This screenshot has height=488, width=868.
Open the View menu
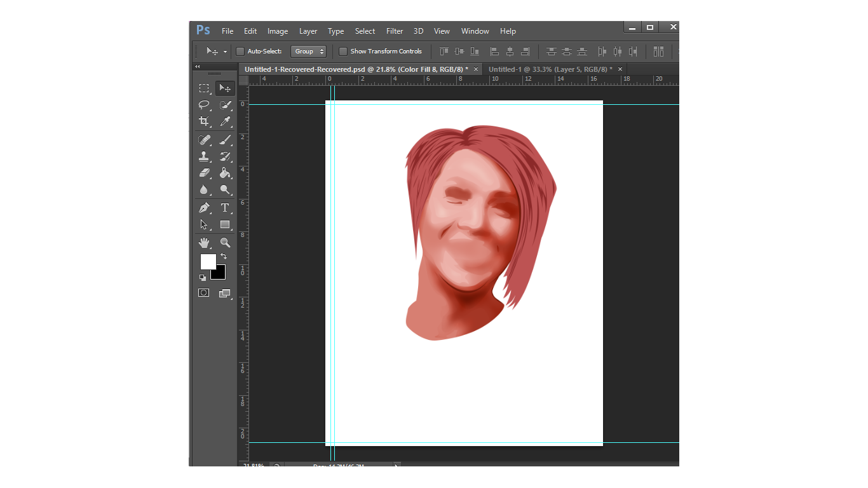pos(442,31)
